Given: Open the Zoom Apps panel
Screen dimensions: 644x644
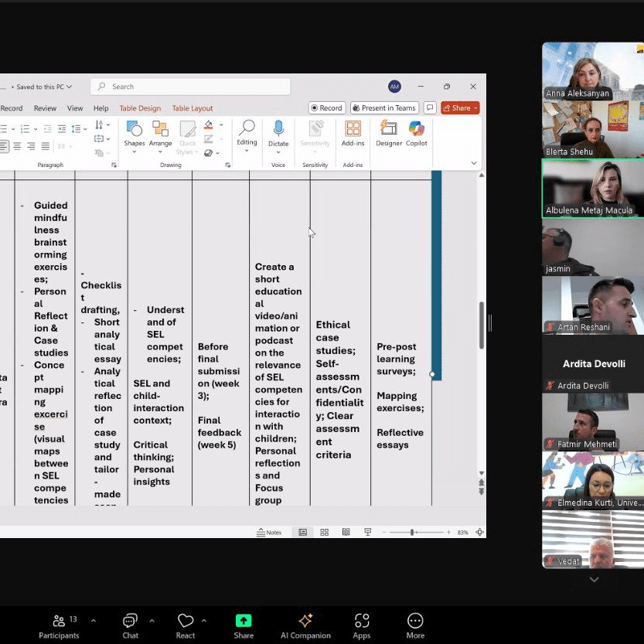Looking at the screenshot, I should coord(362,625).
